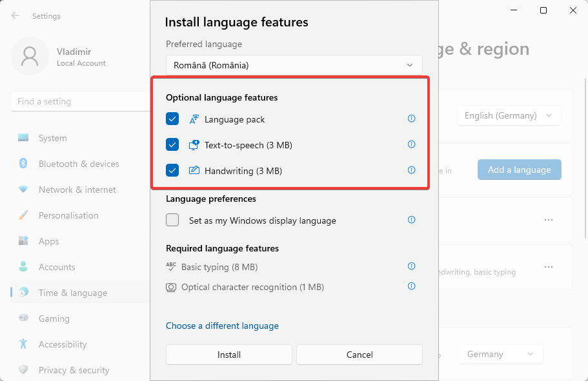The width and height of the screenshot is (588, 381).
Task: Enable Set as my Windows display language
Action: (x=172, y=220)
